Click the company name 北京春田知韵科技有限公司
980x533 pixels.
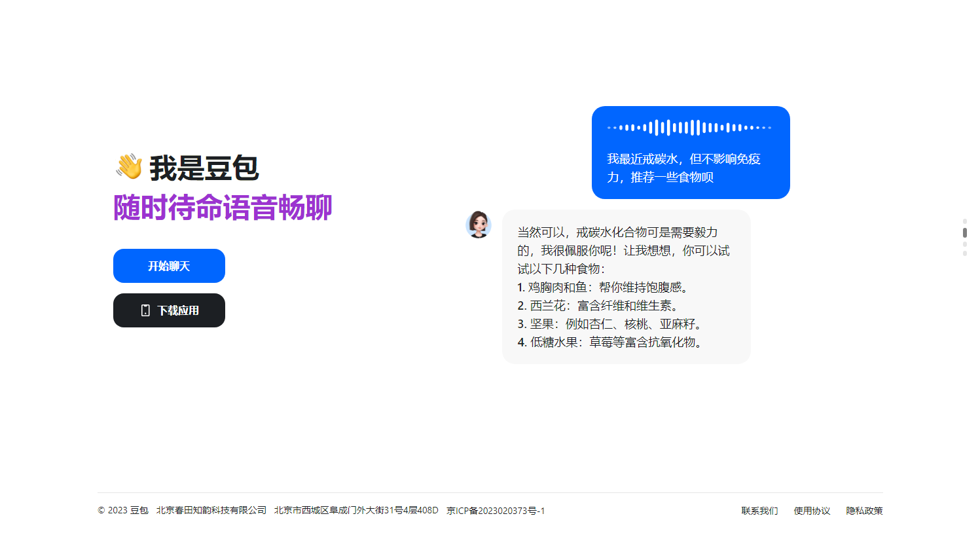point(211,511)
